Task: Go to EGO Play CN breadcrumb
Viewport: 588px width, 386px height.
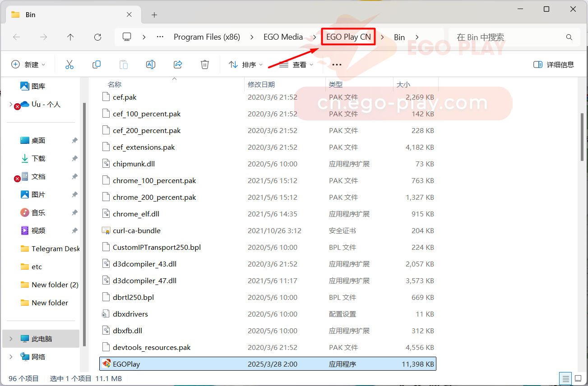Action: pos(348,37)
